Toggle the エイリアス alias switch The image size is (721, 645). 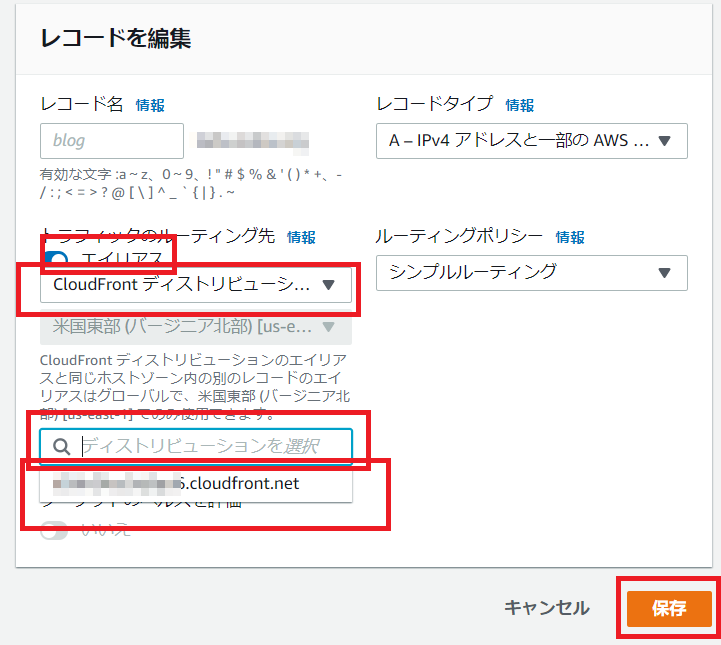coord(56,259)
